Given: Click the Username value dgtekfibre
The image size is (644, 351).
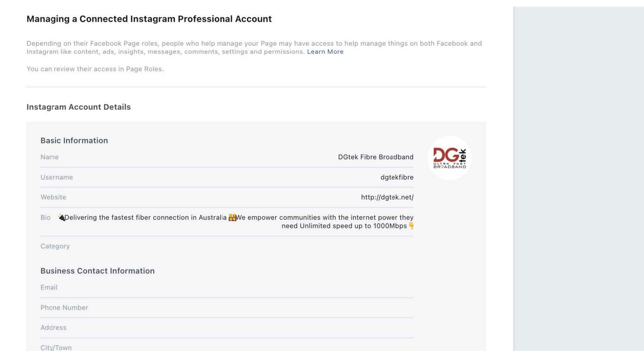Looking at the screenshot, I should click(397, 177).
